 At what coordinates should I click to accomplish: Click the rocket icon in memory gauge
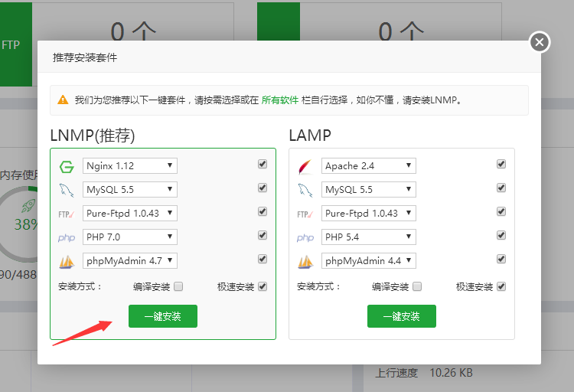tap(28, 205)
